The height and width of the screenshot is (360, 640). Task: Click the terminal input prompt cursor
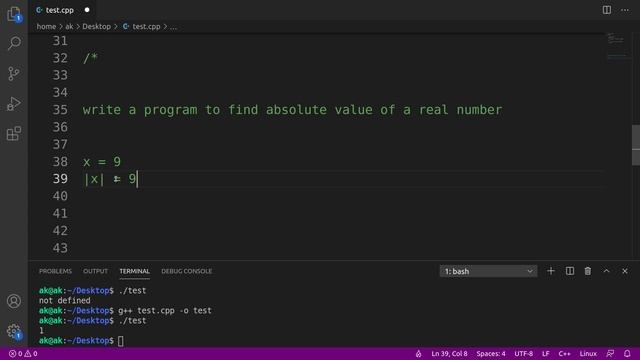tap(121, 341)
